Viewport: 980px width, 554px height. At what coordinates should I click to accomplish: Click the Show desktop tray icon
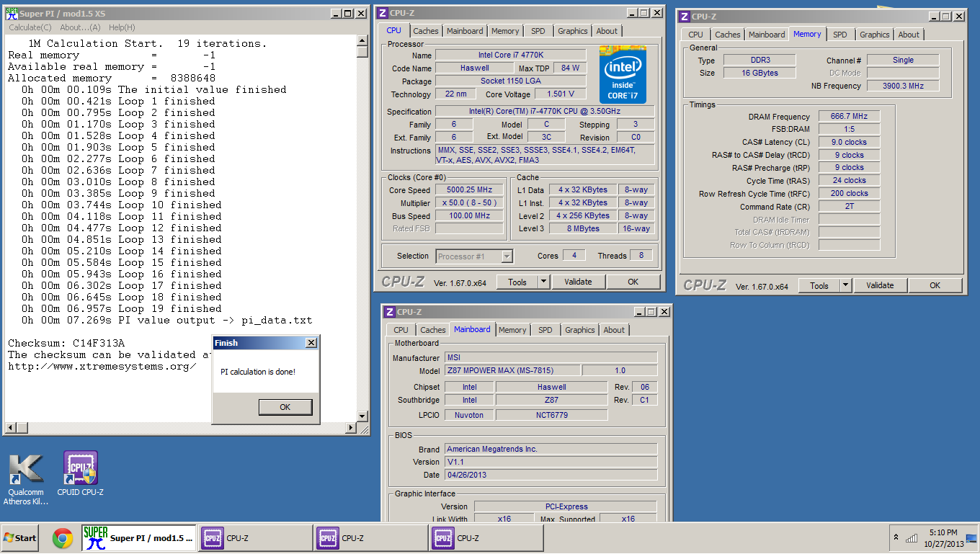tap(971, 538)
